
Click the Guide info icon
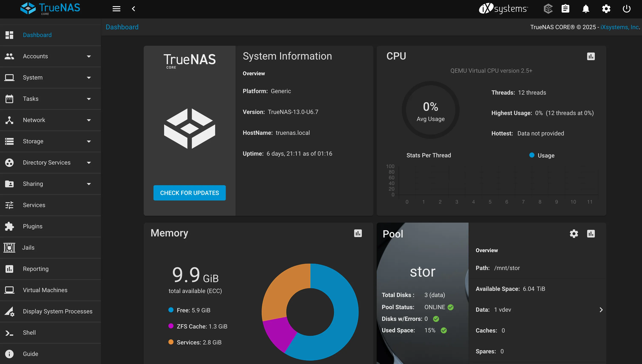9,354
